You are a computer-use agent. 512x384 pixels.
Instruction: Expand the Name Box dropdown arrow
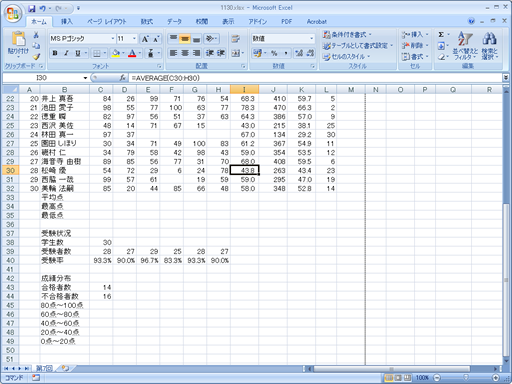85,78
